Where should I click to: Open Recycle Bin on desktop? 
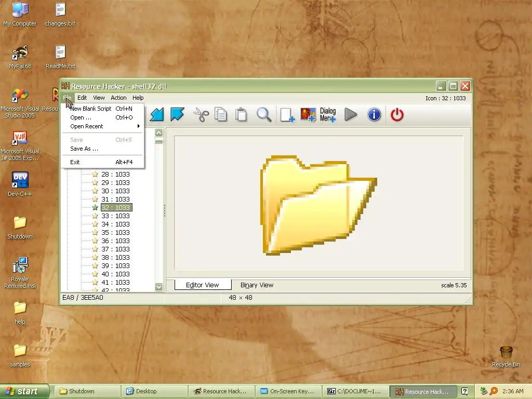click(x=506, y=356)
